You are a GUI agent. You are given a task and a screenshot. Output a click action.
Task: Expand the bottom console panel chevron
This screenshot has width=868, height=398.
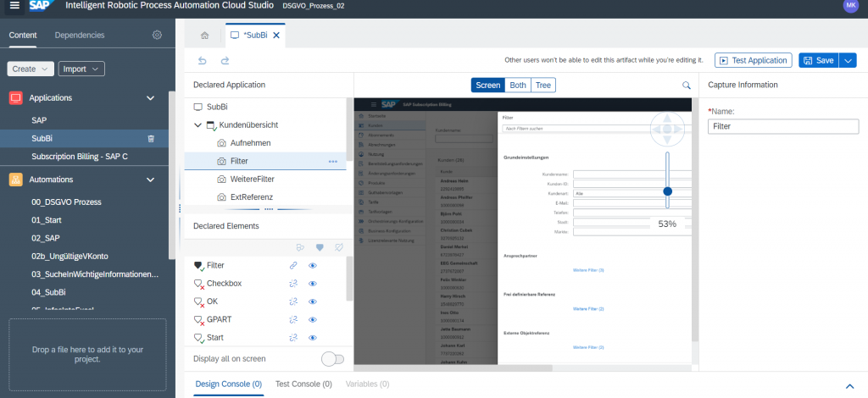[849, 386]
